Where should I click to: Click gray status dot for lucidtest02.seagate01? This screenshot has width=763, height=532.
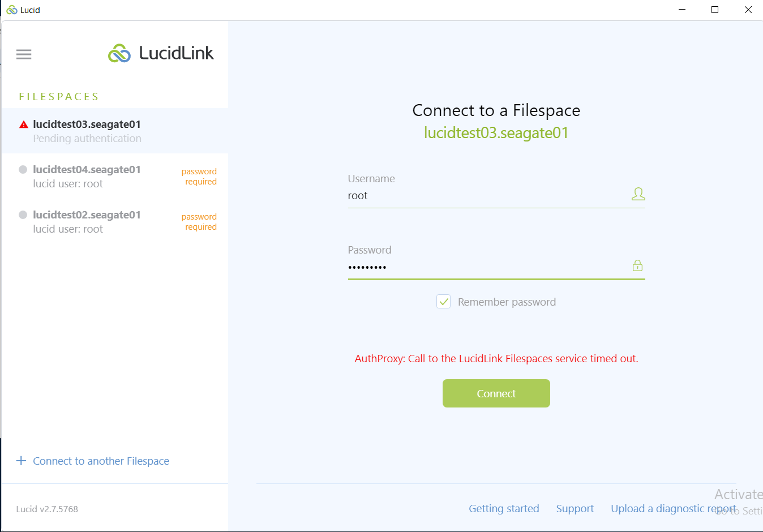click(x=23, y=214)
